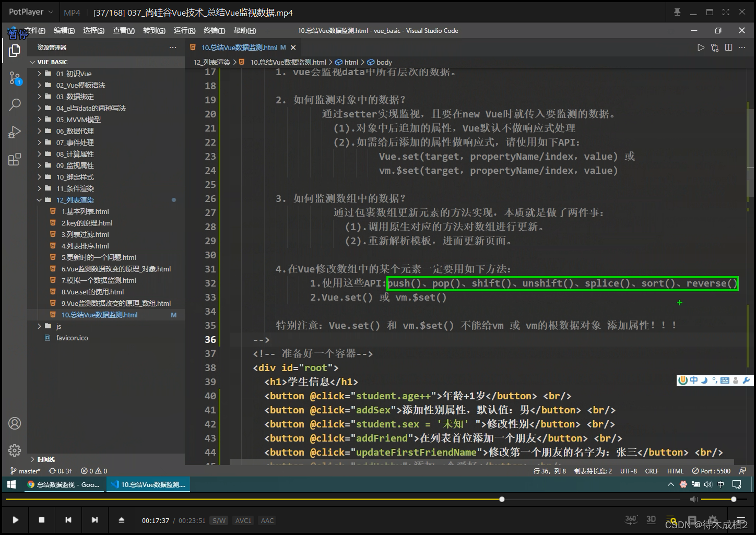Open the Explorer view in activity bar
The height and width of the screenshot is (535, 756).
15,51
